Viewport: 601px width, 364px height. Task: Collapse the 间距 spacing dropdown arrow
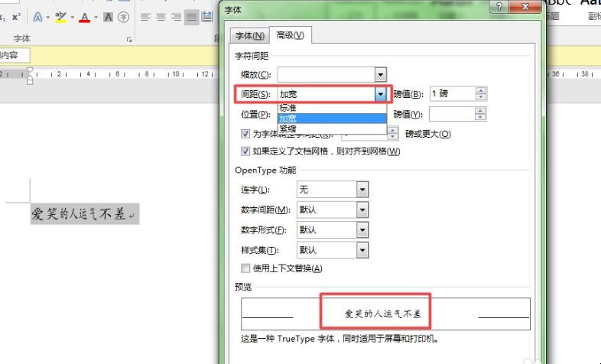pos(380,94)
